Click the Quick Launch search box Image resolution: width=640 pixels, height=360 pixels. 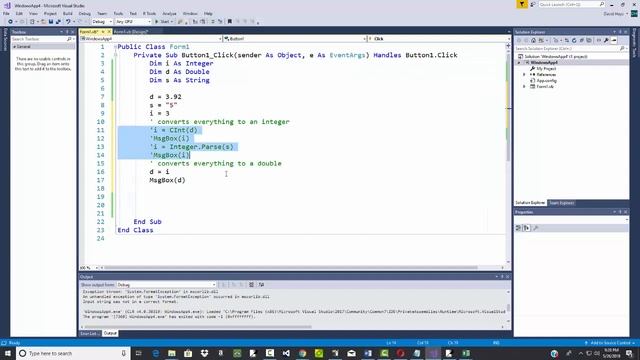coord(571,4)
